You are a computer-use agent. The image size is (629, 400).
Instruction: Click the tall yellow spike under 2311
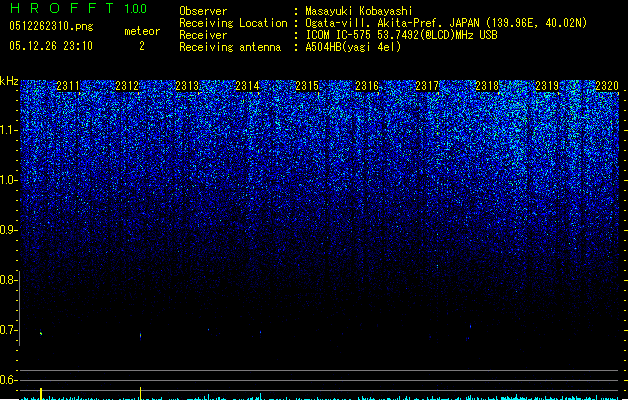(41, 394)
